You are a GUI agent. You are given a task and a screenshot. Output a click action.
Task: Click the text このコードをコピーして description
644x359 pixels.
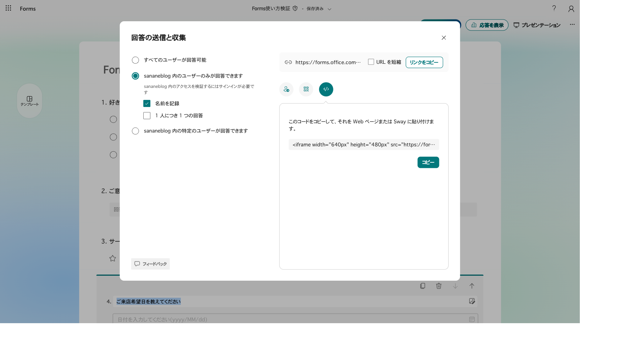click(361, 125)
